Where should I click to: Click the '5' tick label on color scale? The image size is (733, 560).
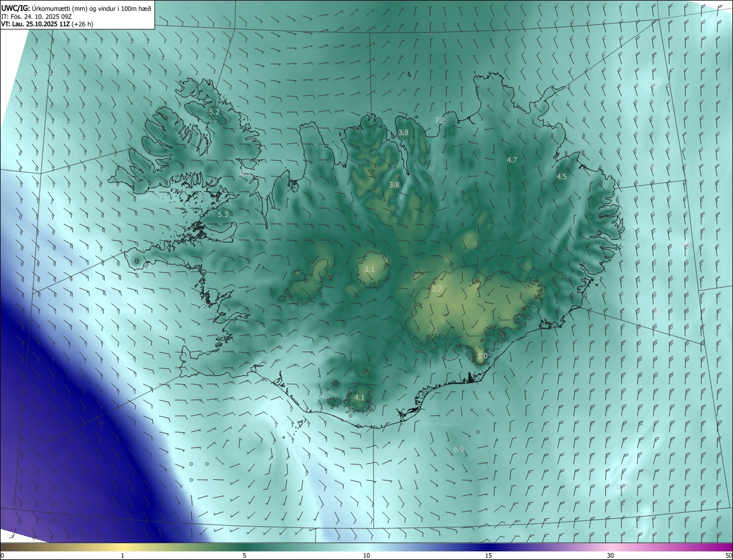coord(245,556)
